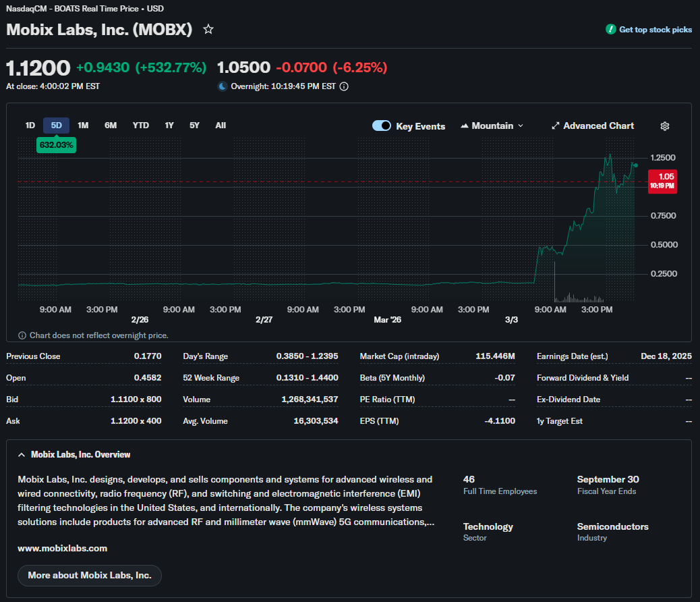Click September 30 fiscal year end
The image size is (700, 602).
pos(608,479)
